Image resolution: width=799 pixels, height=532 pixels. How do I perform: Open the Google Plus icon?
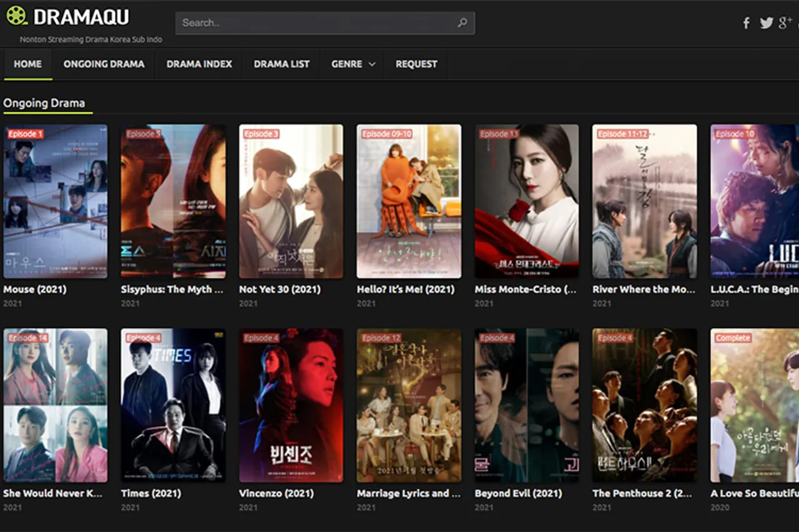pyautogui.click(x=785, y=23)
